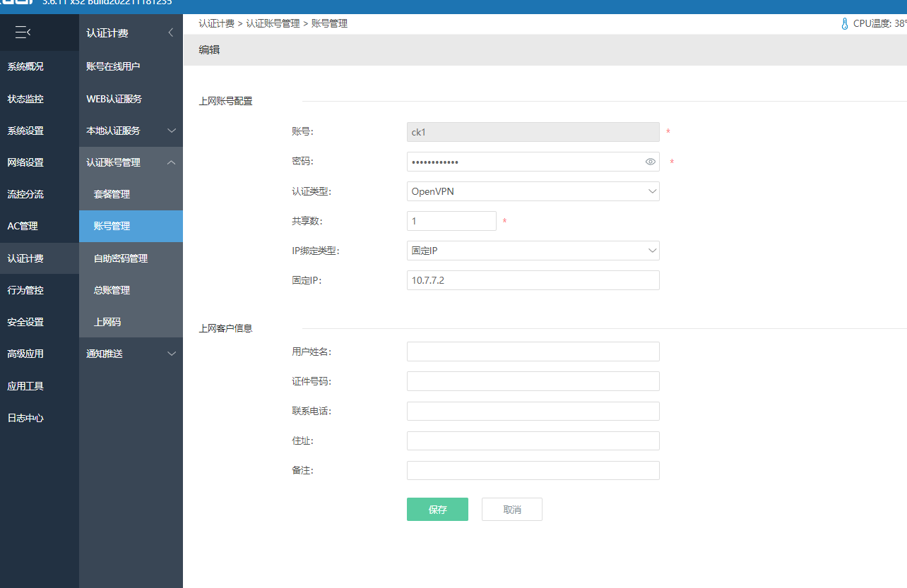907x588 pixels.
Task: Click the green 保存 button
Action: pos(437,510)
